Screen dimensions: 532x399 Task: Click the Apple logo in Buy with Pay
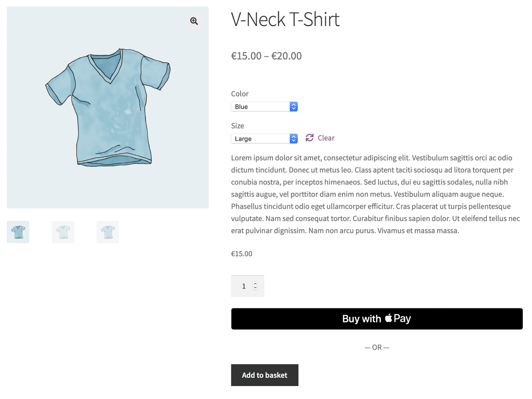[x=388, y=318]
